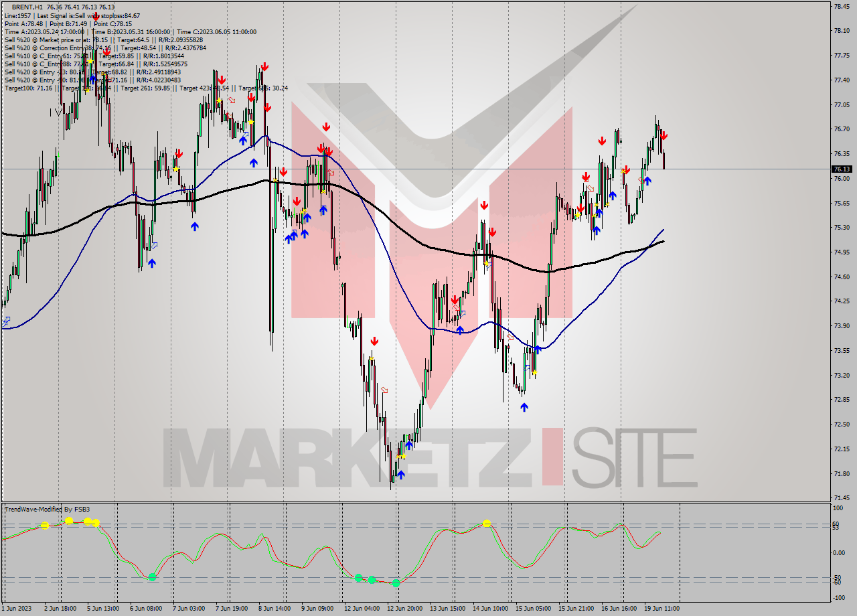Click the current price tag 76.13
The image size is (857, 616).
[842, 169]
